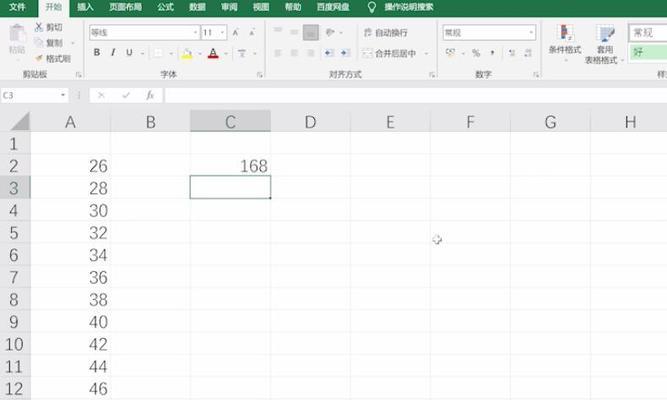
Task: Select cell C2 containing 168
Action: (x=230, y=166)
